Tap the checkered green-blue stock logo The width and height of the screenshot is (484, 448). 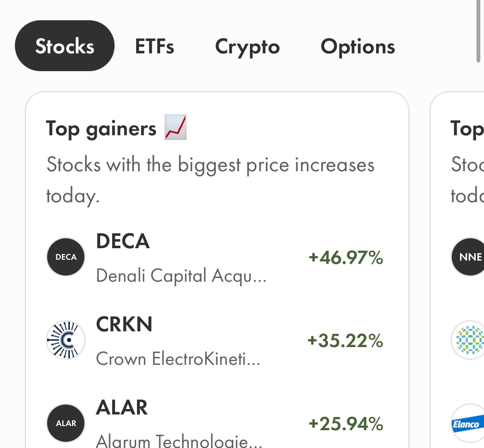(x=469, y=340)
